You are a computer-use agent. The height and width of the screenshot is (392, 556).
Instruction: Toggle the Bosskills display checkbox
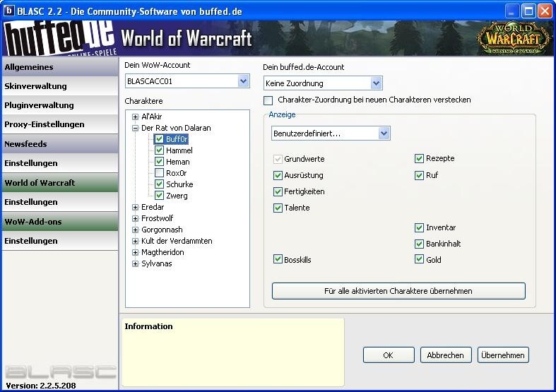278,260
